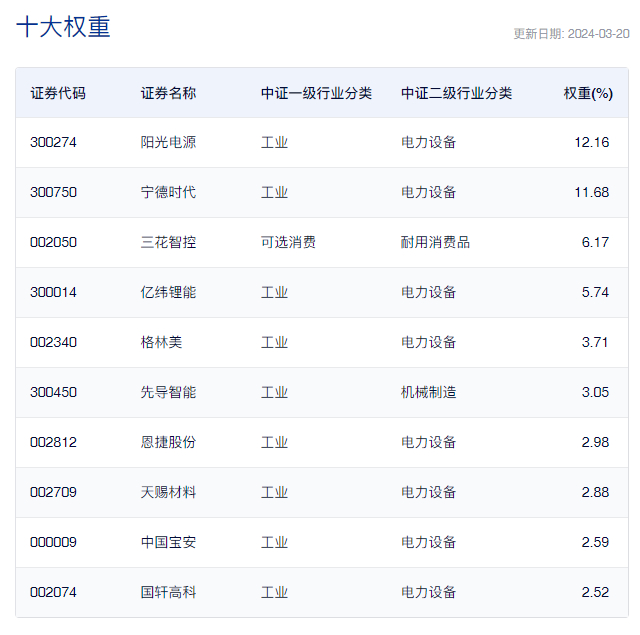This screenshot has height=635, width=640.
Task: Click weight value 3.05
Action: click(x=596, y=392)
